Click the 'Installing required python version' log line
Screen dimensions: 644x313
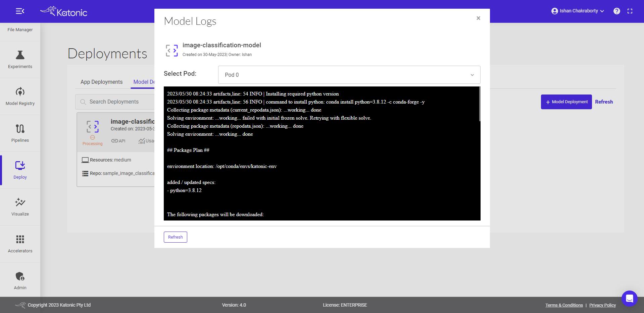(x=253, y=94)
